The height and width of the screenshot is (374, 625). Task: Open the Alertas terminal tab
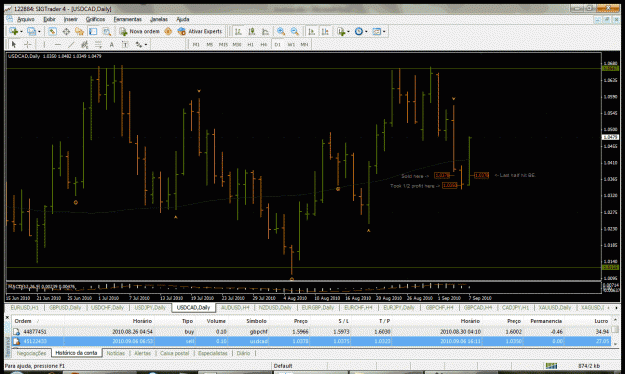142,353
